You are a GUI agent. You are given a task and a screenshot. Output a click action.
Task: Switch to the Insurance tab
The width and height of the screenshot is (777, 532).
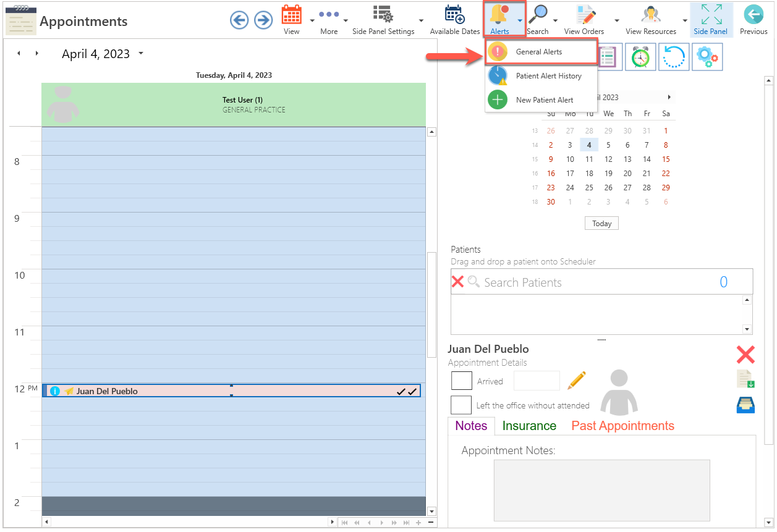(x=529, y=426)
